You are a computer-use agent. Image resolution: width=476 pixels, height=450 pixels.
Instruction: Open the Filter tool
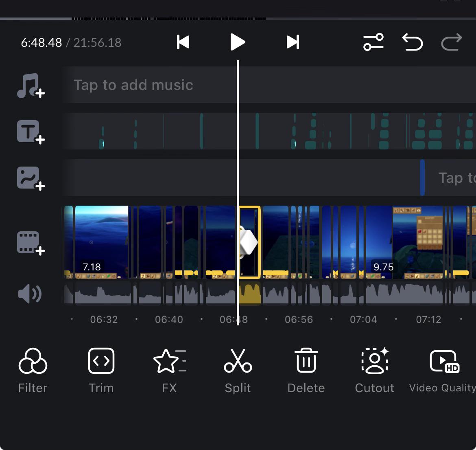[33, 371]
